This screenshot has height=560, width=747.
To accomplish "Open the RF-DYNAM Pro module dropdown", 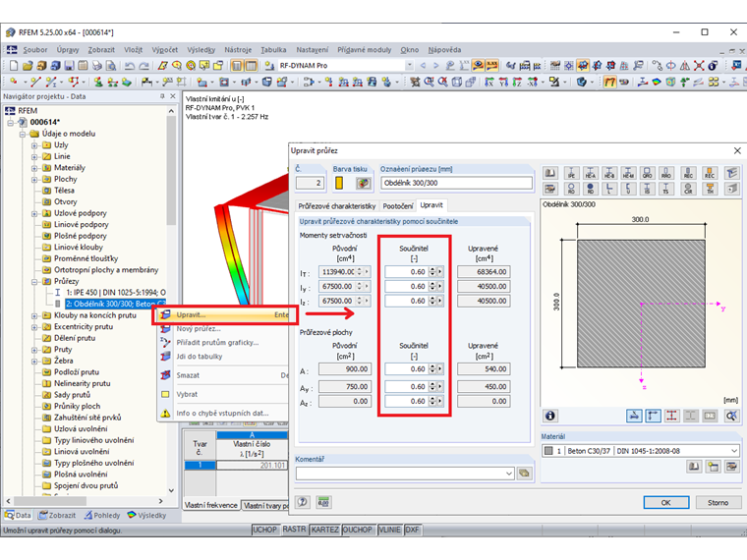I will [x=409, y=66].
